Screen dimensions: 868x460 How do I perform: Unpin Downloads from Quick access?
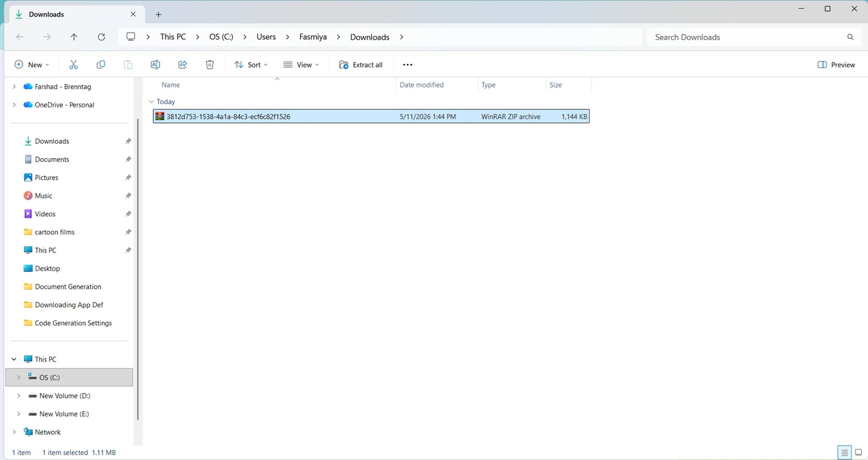point(128,141)
